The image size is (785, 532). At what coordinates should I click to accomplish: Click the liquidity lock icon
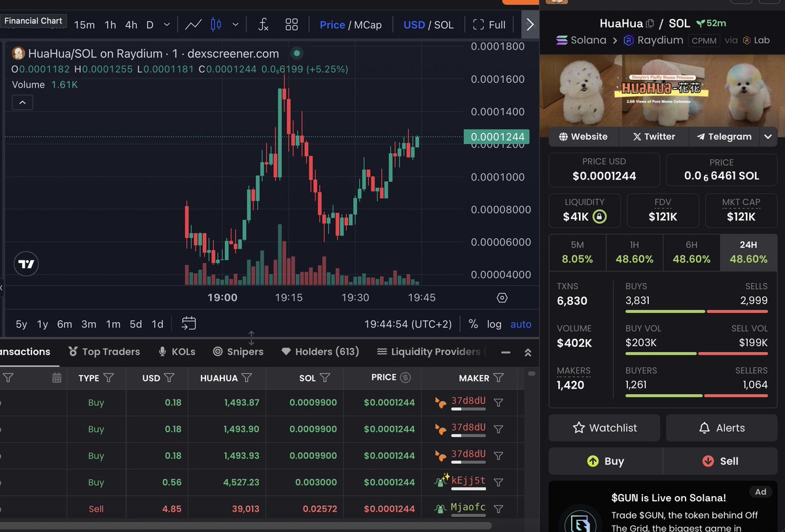599,217
